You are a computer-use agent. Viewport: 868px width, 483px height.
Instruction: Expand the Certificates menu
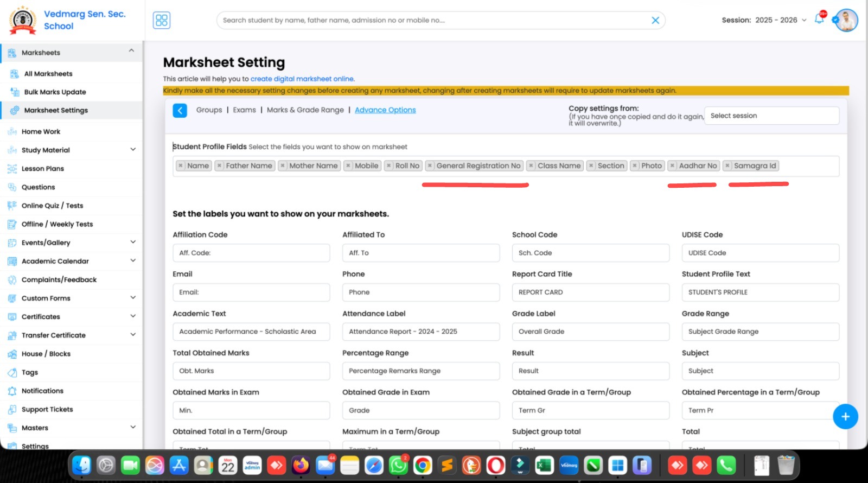coord(133,316)
